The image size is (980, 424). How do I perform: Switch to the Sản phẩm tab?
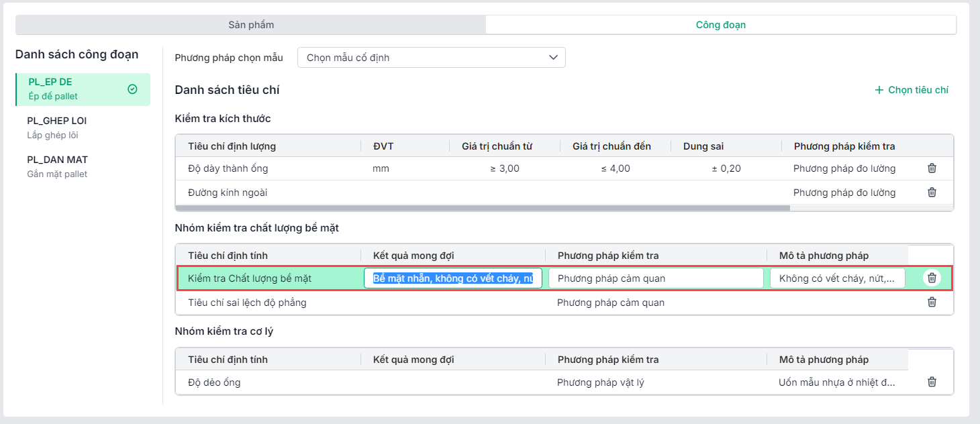251,25
